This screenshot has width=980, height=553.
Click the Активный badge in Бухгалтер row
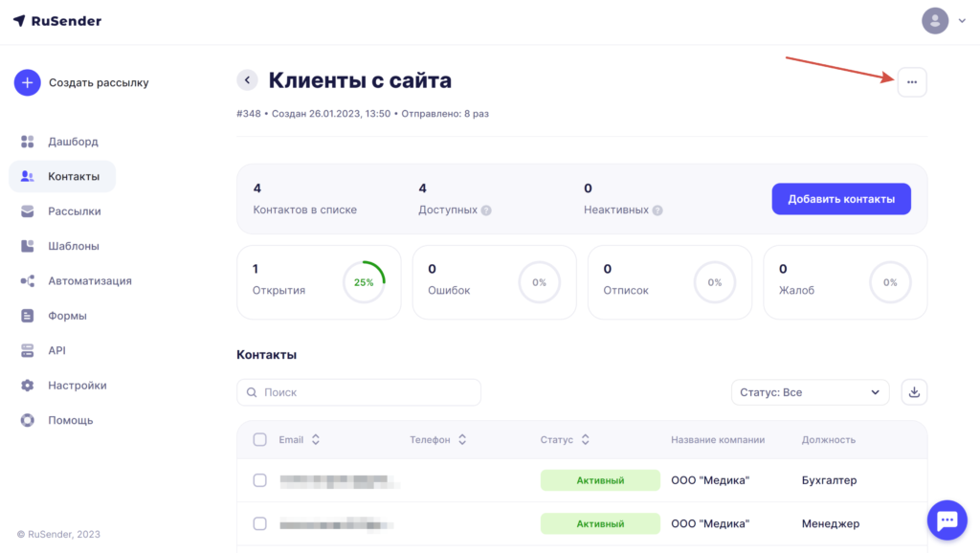click(600, 480)
